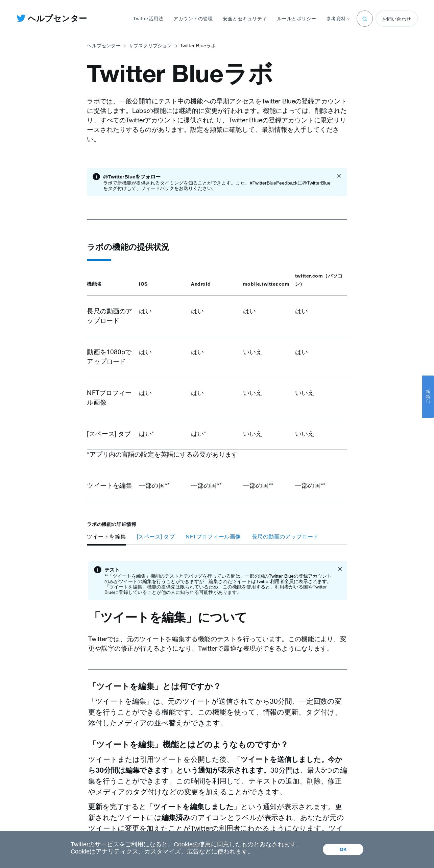The width and height of the screenshot is (434, 868).
Task: Open the Cookieの使用 link
Action: click(x=192, y=844)
